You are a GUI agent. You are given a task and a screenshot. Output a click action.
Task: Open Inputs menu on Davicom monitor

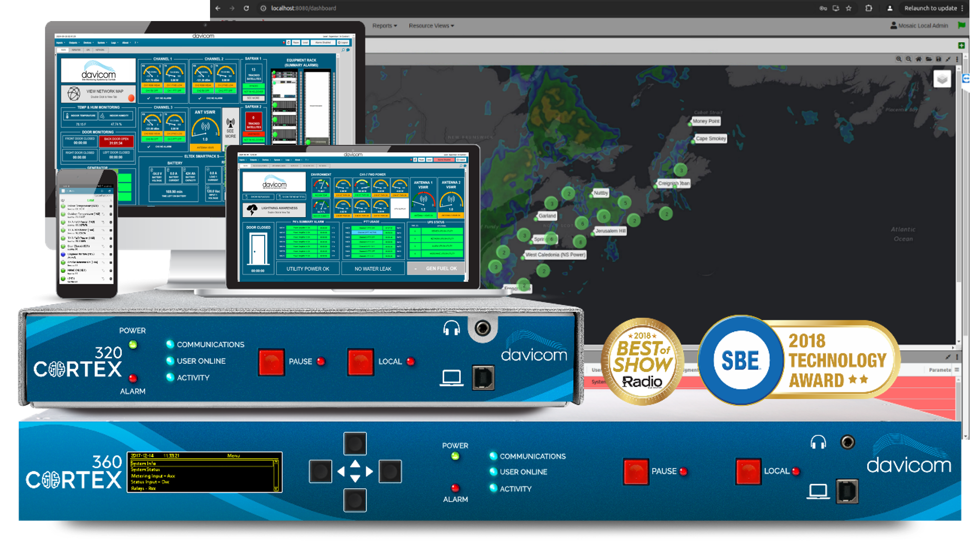(x=60, y=43)
